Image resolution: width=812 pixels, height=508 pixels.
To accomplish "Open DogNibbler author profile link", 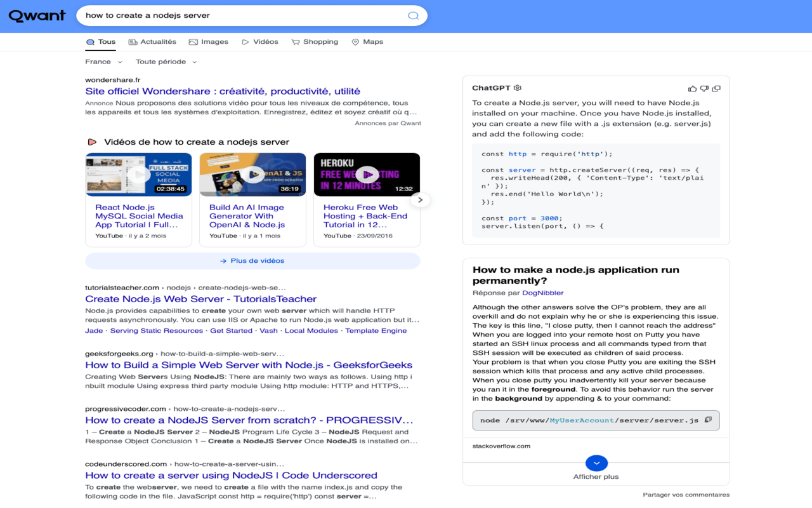I will tap(542, 293).
